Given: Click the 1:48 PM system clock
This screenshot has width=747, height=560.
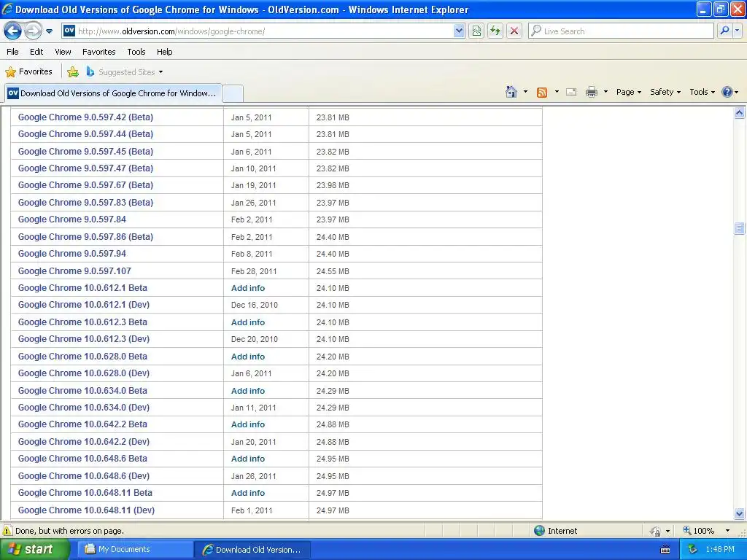Looking at the screenshot, I should coord(720,550).
